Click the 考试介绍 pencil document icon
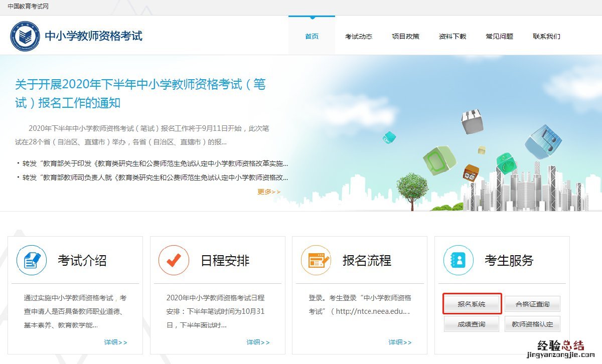 [x=32, y=260]
